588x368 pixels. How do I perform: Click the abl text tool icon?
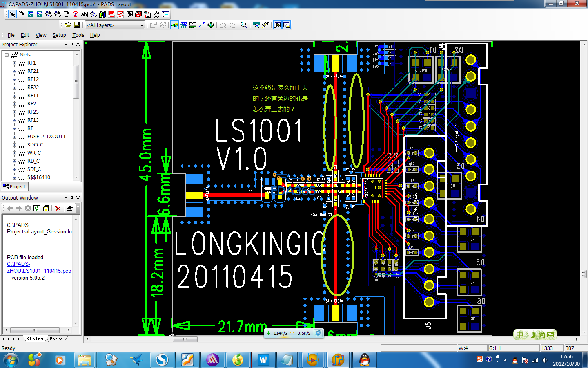tap(85, 14)
